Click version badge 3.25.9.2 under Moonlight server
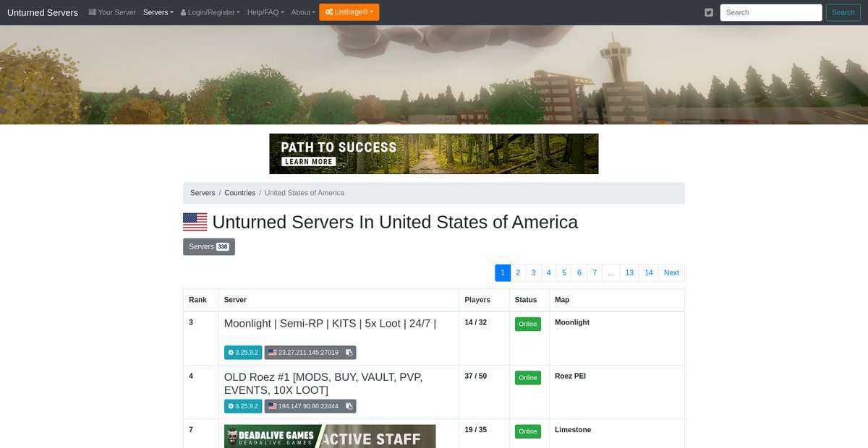The height and width of the screenshot is (448, 868). (x=243, y=353)
